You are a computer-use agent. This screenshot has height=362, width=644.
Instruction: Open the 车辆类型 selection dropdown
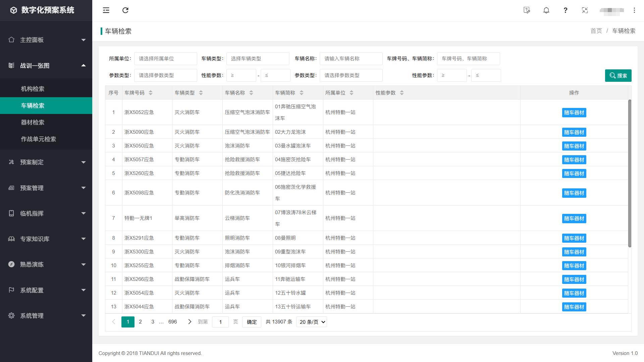[258, 59]
